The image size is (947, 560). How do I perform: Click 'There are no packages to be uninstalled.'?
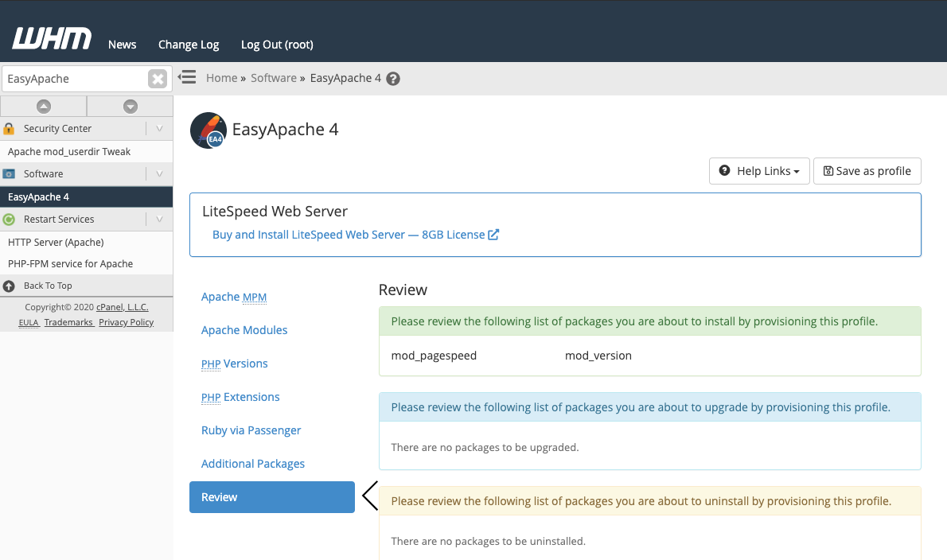point(488,541)
